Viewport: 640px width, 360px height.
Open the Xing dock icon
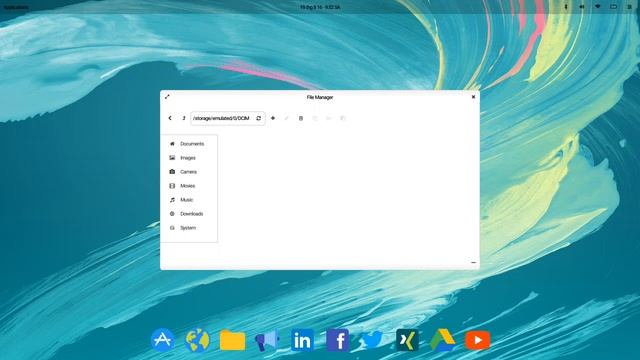(x=407, y=340)
